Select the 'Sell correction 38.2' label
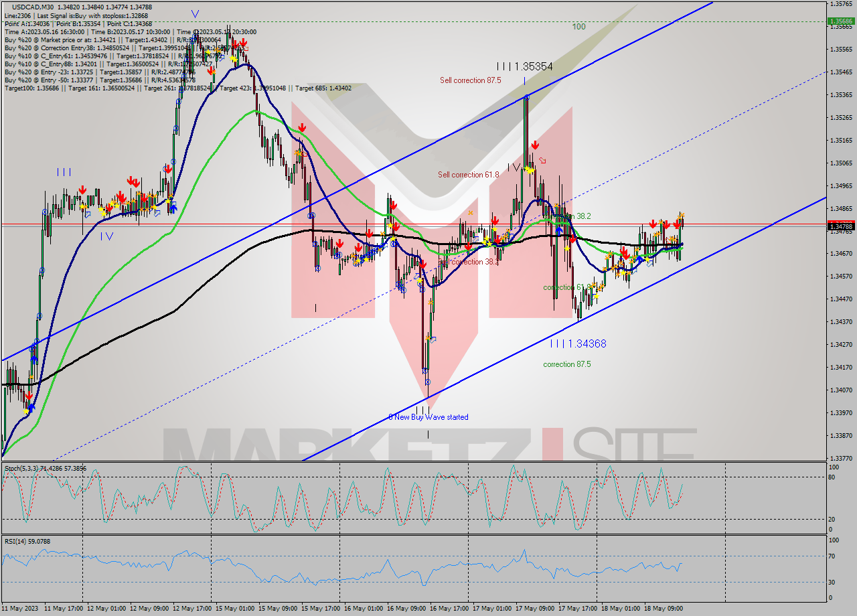This screenshot has width=857, height=616. point(469,262)
